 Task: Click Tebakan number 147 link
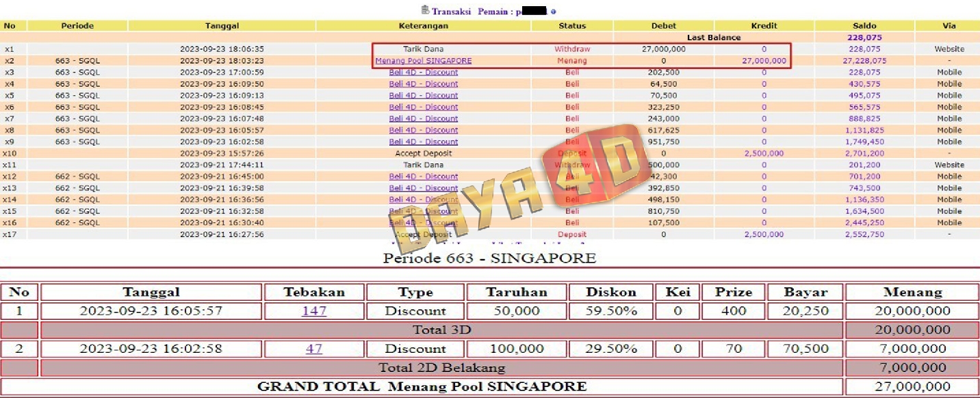click(314, 311)
